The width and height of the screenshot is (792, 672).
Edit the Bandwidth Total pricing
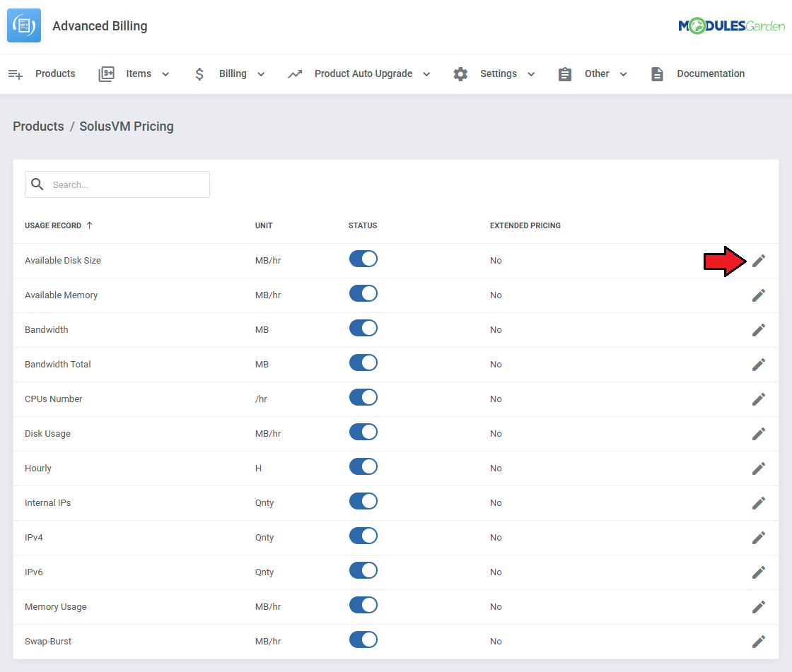[x=758, y=365]
